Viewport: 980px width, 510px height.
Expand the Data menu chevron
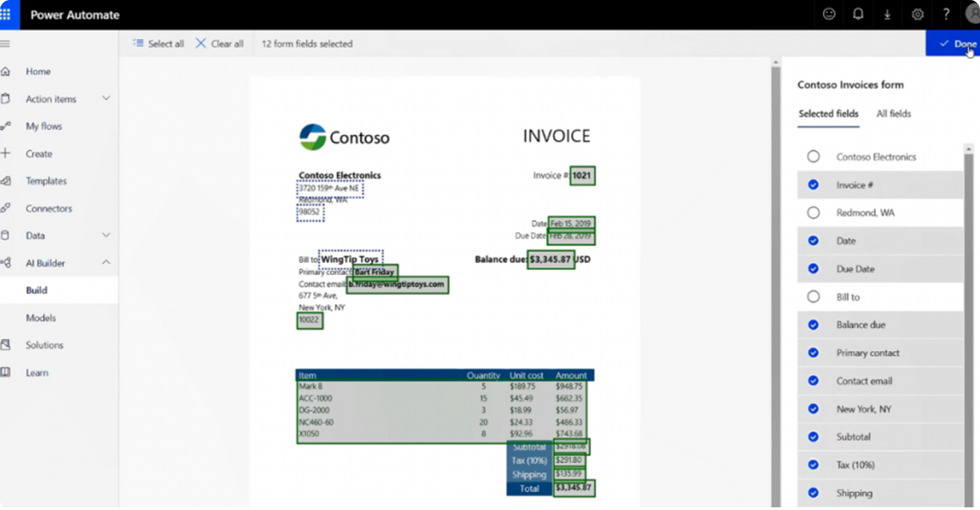(x=106, y=235)
